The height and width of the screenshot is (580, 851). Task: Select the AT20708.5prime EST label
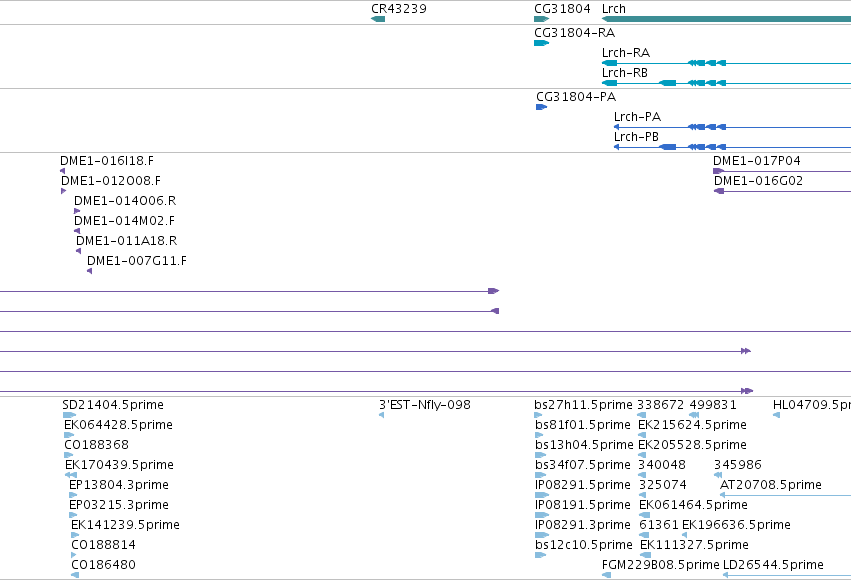tap(771, 485)
